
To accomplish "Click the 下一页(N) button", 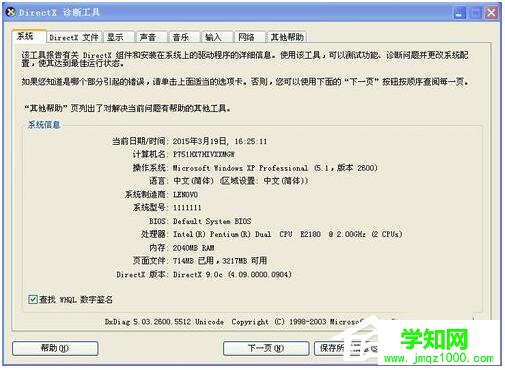I will 266,348.
